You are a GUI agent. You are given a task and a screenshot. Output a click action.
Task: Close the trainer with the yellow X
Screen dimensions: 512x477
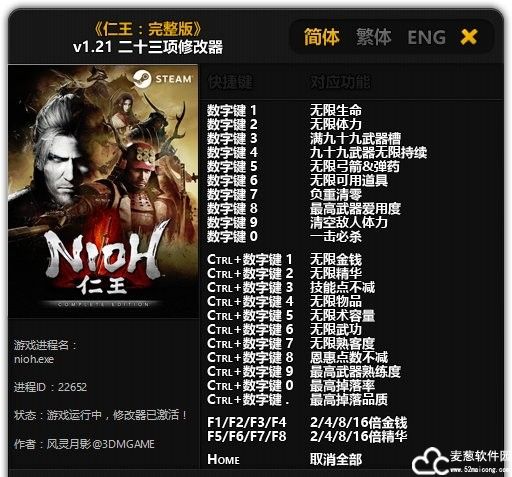tap(469, 37)
